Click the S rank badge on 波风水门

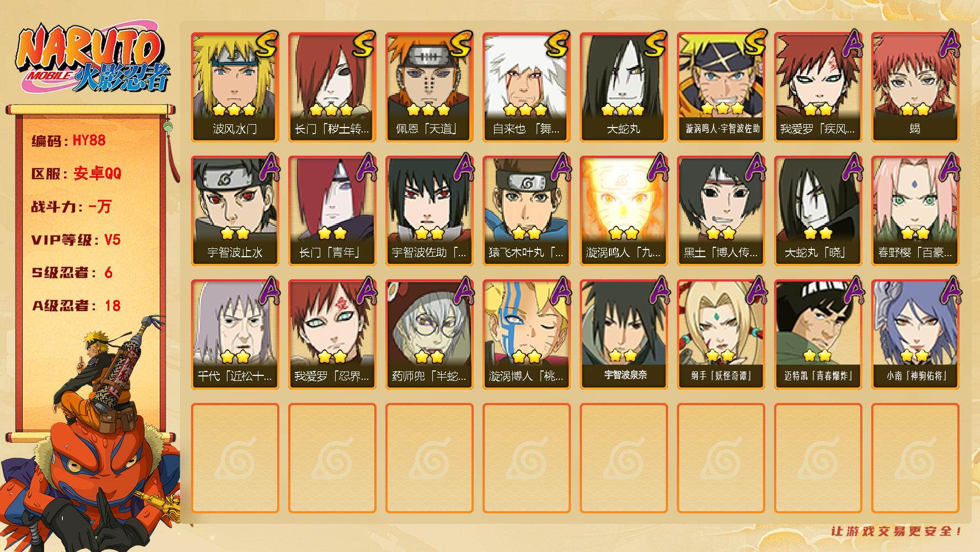(x=266, y=44)
